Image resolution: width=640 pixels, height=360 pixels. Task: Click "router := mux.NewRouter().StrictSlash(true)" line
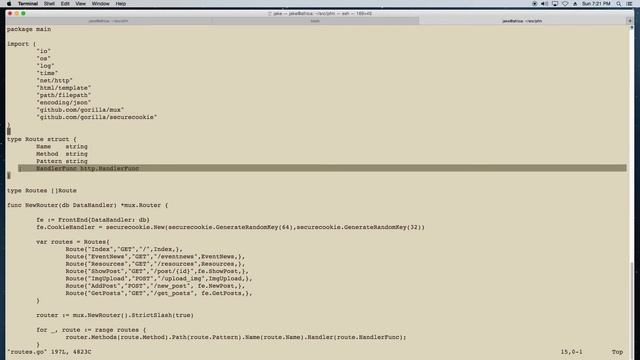tap(115, 316)
